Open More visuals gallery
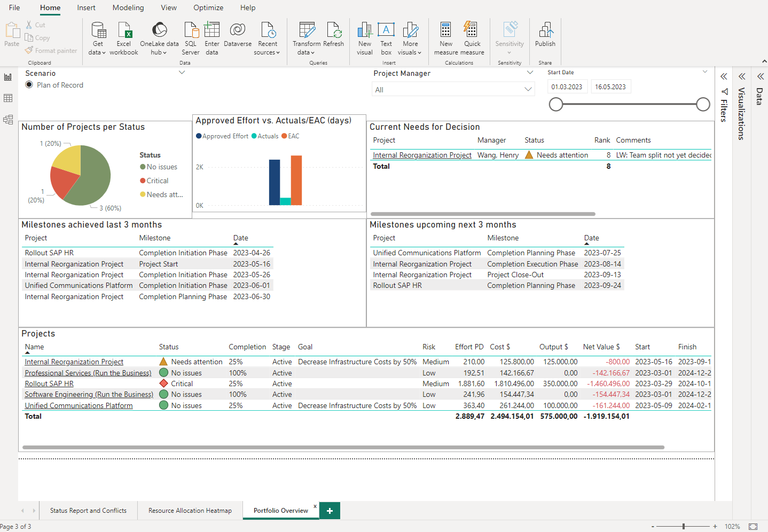The image size is (768, 532). 410,38
